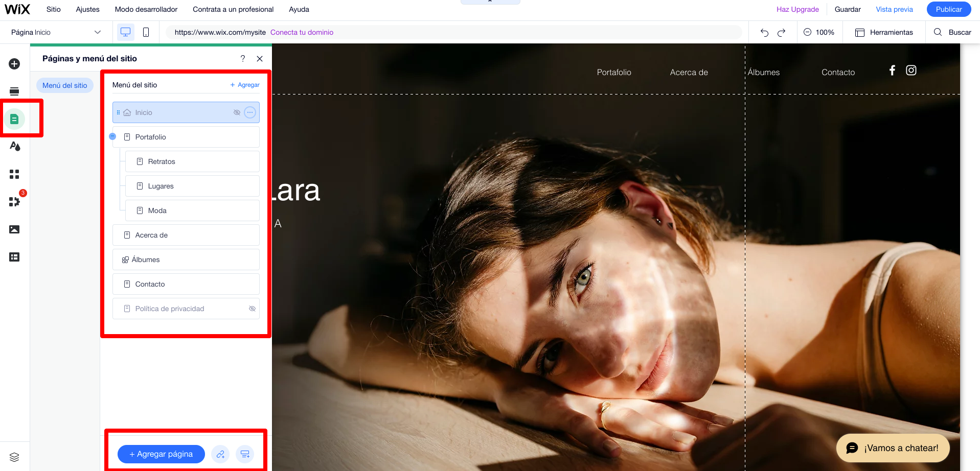Undo the last action
This screenshot has width=980, height=471.
764,32
